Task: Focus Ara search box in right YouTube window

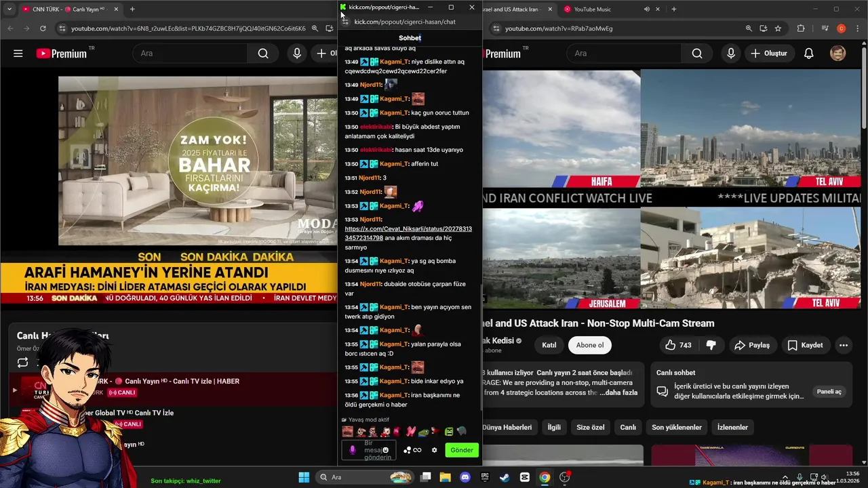Action: point(624,54)
